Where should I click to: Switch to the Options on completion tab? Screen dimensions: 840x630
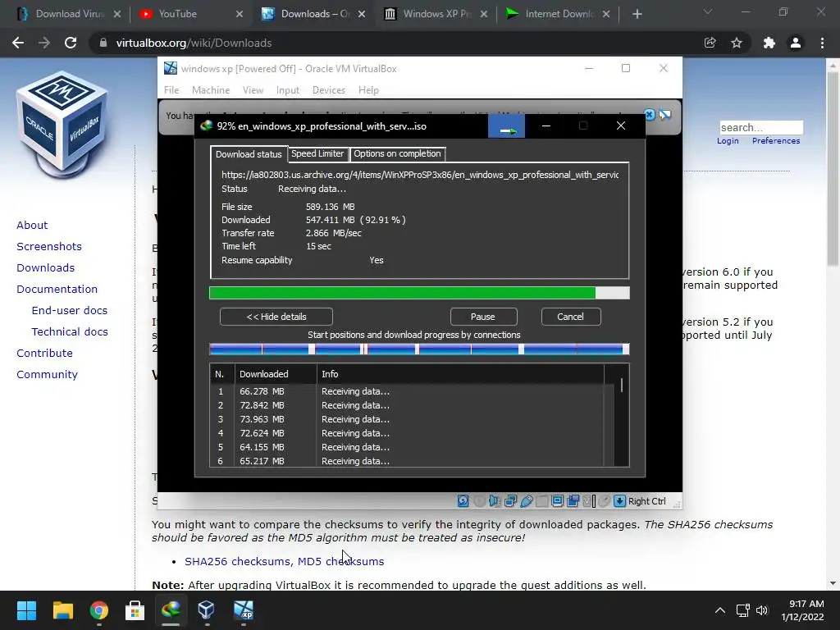click(x=398, y=153)
